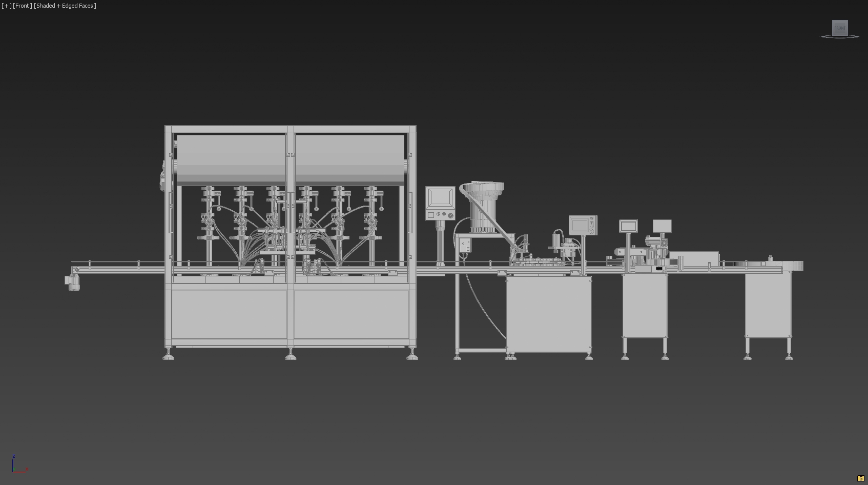The image size is (868, 485).
Task: Click the FRONT face of the ViewCube
Action: (x=840, y=28)
